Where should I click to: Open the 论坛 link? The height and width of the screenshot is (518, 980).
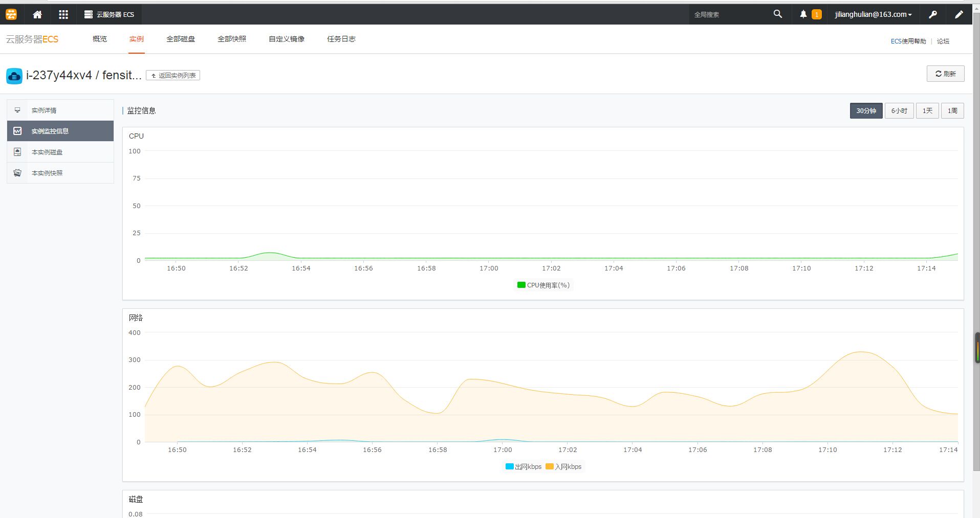click(x=943, y=41)
